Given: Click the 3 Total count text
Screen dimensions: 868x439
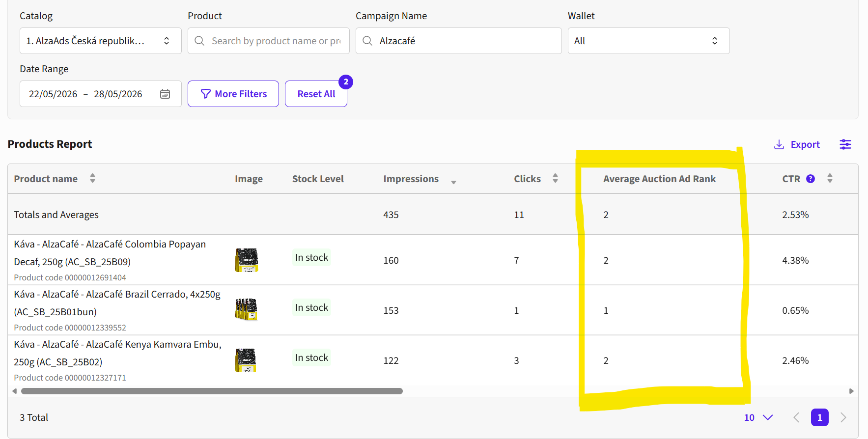Looking at the screenshot, I should pyautogui.click(x=34, y=417).
